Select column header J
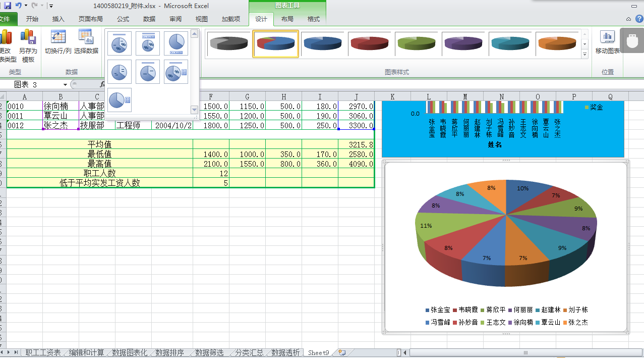The image size is (644, 358). coord(357,96)
